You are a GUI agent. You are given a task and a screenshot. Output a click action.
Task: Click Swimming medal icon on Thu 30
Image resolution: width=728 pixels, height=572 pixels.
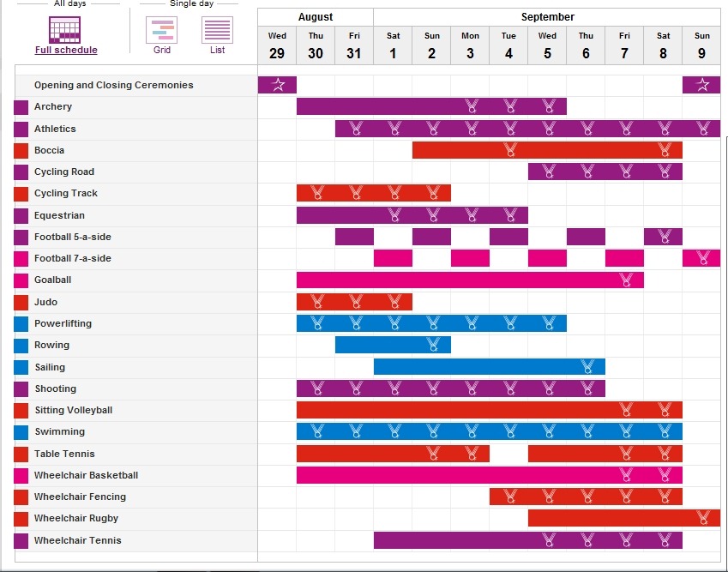(317, 431)
